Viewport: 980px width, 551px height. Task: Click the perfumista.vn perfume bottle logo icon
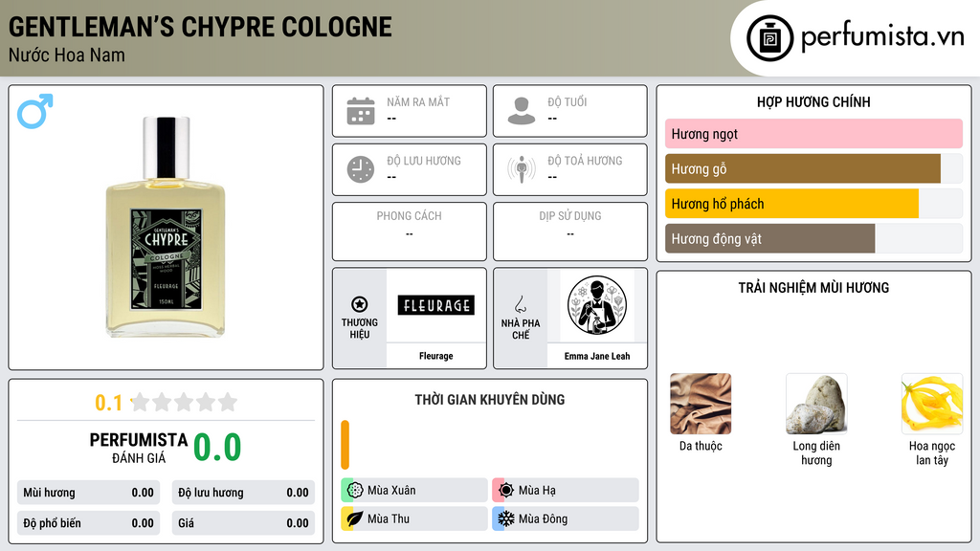tap(769, 38)
